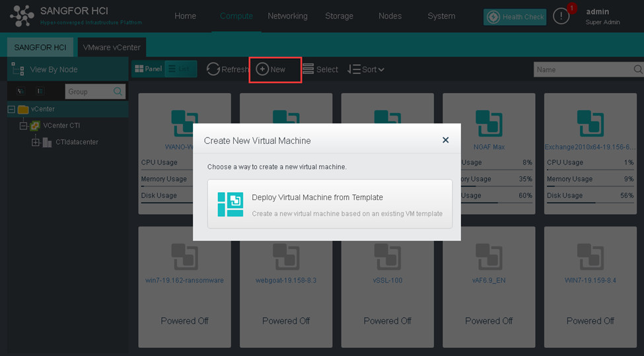Open the Health Check tool

coord(515,17)
